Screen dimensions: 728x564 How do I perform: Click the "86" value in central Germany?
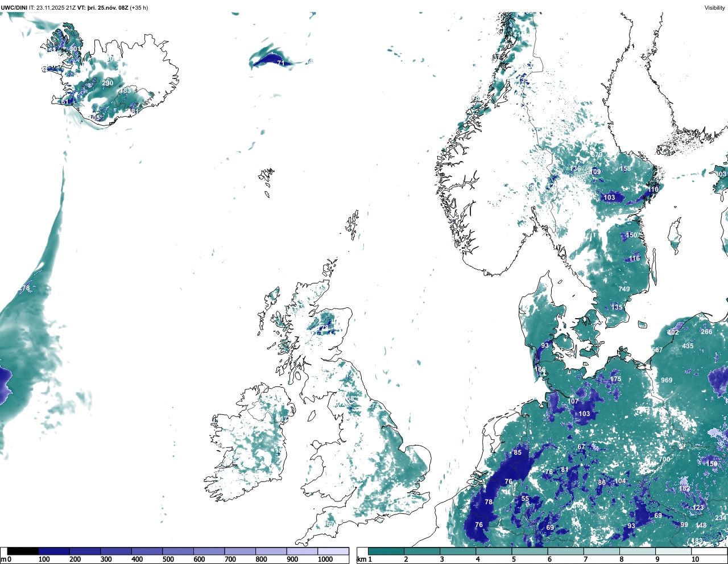pyautogui.click(x=602, y=483)
